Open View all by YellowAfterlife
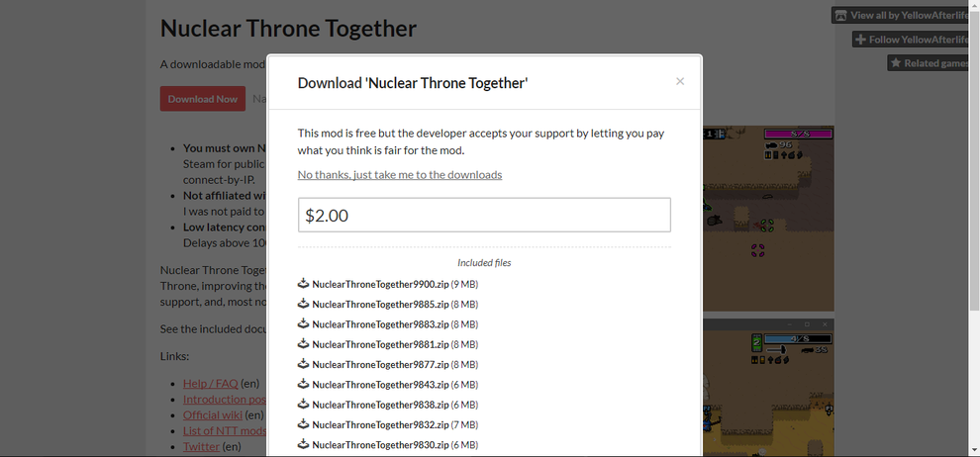 point(901,15)
